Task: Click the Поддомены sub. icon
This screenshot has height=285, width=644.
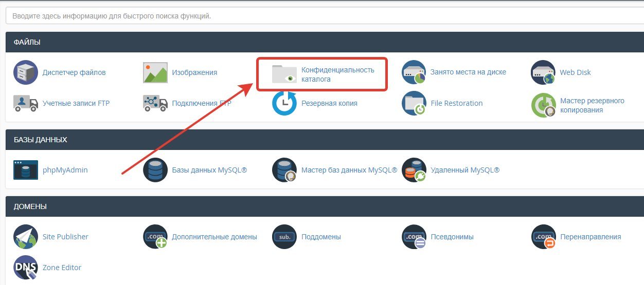Action: point(284,237)
